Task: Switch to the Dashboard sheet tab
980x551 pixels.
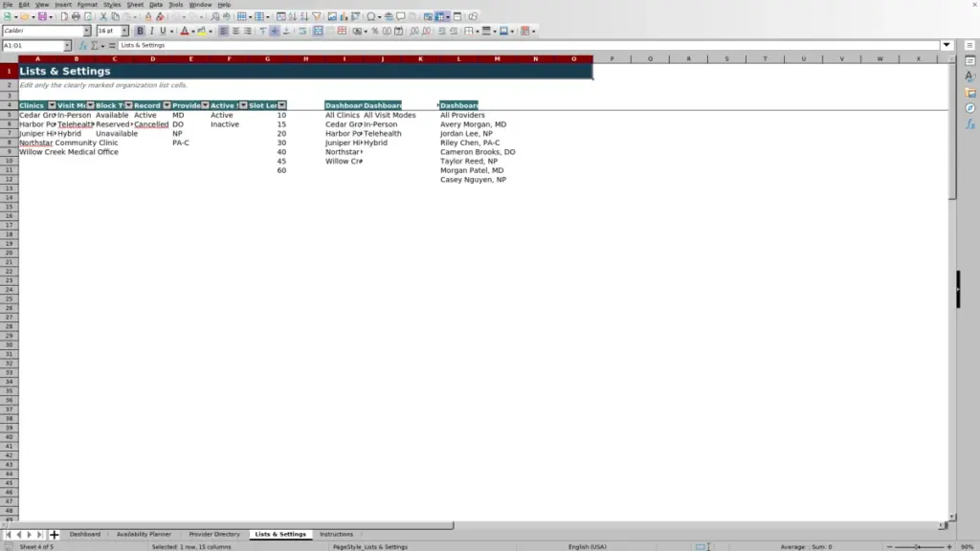Action: [x=85, y=534]
